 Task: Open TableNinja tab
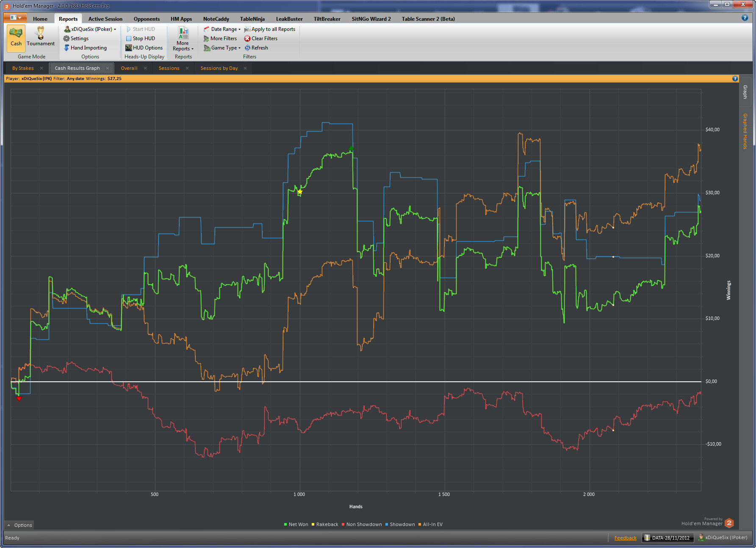tap(252, 19)
